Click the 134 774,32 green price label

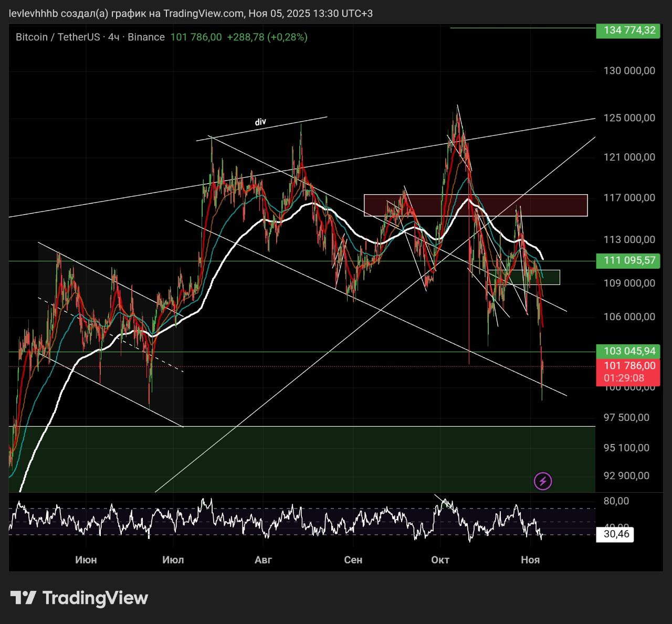pos(628,30)
